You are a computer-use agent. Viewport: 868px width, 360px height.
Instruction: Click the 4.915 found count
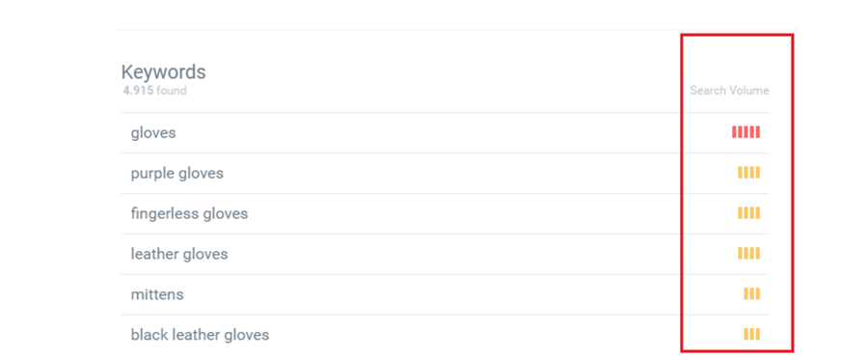pos(154,91)
